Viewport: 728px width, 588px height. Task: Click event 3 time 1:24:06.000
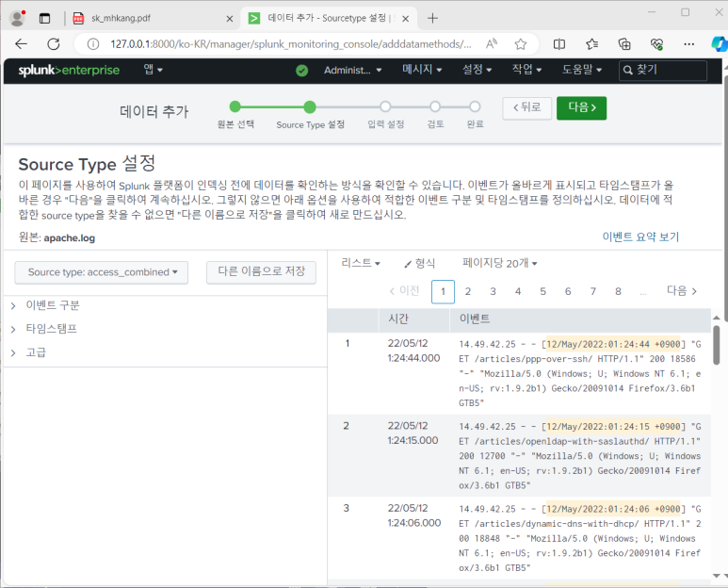point(414,523)
